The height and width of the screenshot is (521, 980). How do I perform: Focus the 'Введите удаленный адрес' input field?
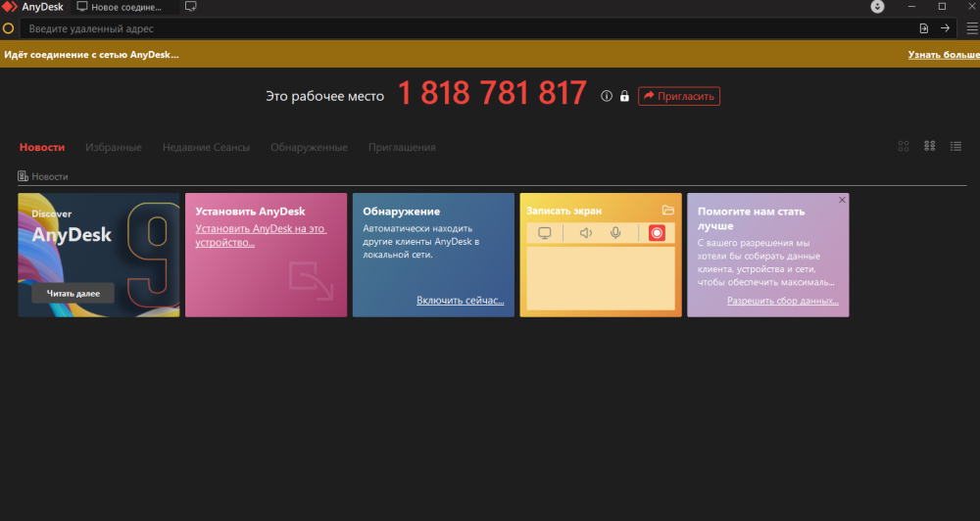coord(468,28)
